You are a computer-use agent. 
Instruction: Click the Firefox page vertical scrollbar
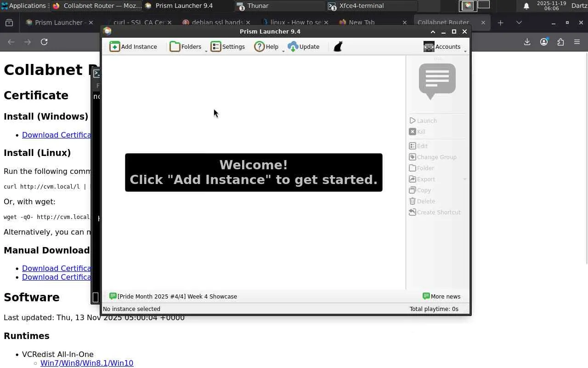point(586,158)
